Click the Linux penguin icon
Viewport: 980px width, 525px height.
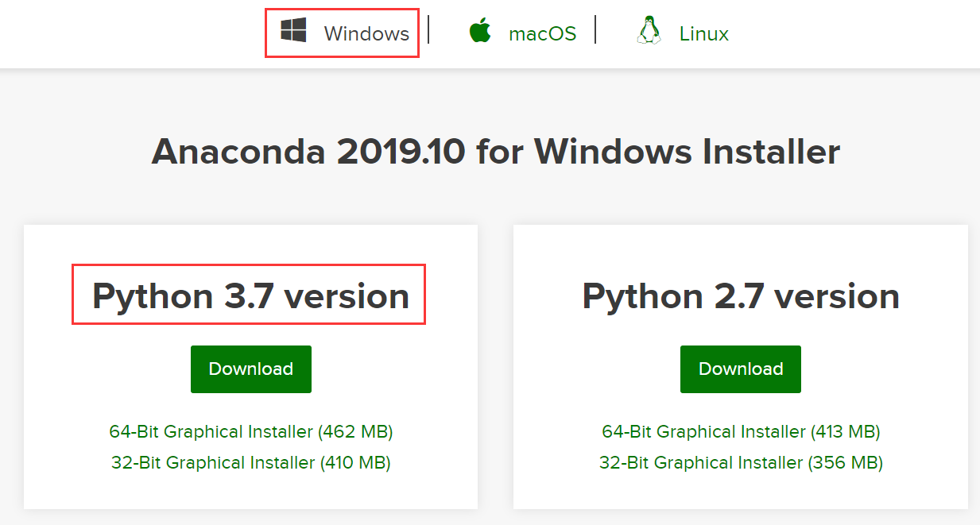(649, 31)
